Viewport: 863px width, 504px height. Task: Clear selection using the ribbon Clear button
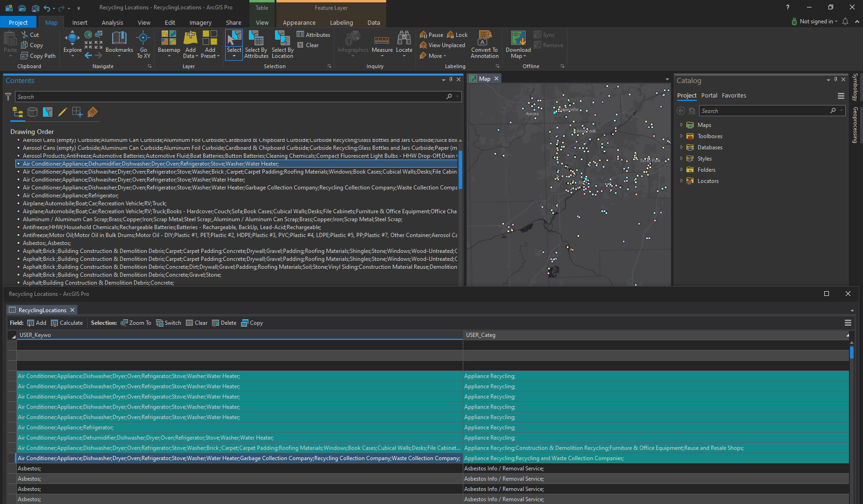(308, 45)
